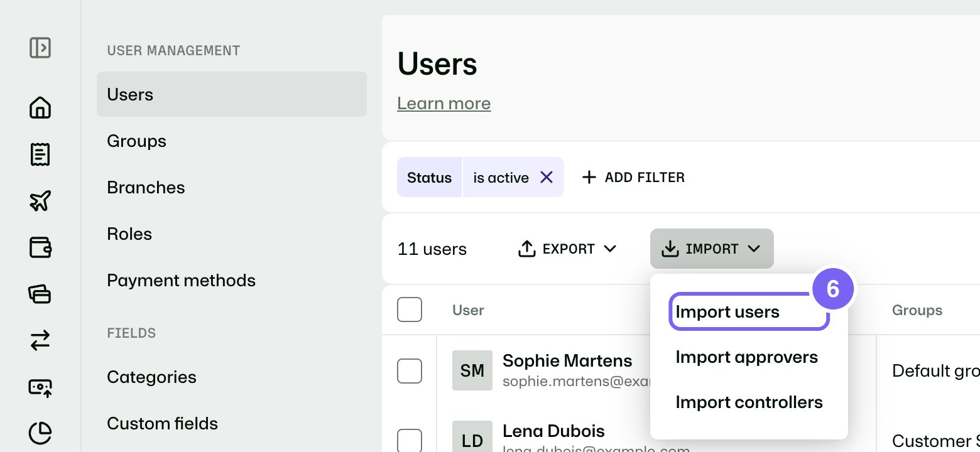Choose Import controllers from the menu

tap(749, 402)
